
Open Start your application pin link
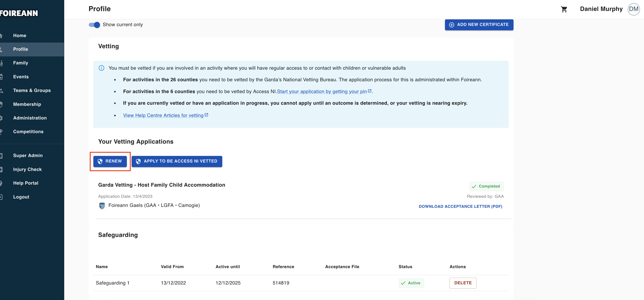[322, 92]
